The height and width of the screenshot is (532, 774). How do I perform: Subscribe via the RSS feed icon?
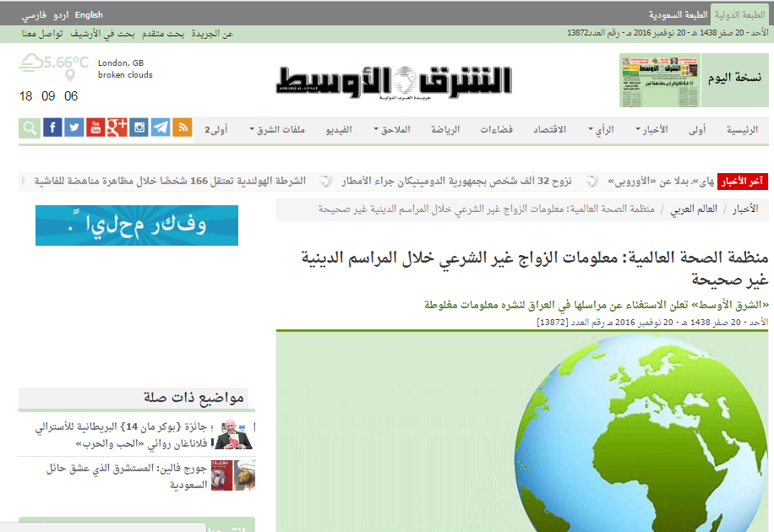click(183, 128)
